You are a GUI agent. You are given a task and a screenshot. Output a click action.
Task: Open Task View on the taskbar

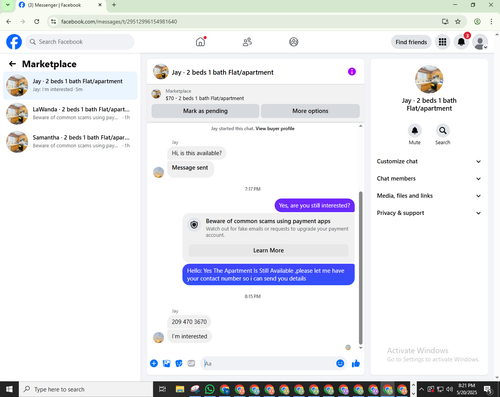[162, 389]
